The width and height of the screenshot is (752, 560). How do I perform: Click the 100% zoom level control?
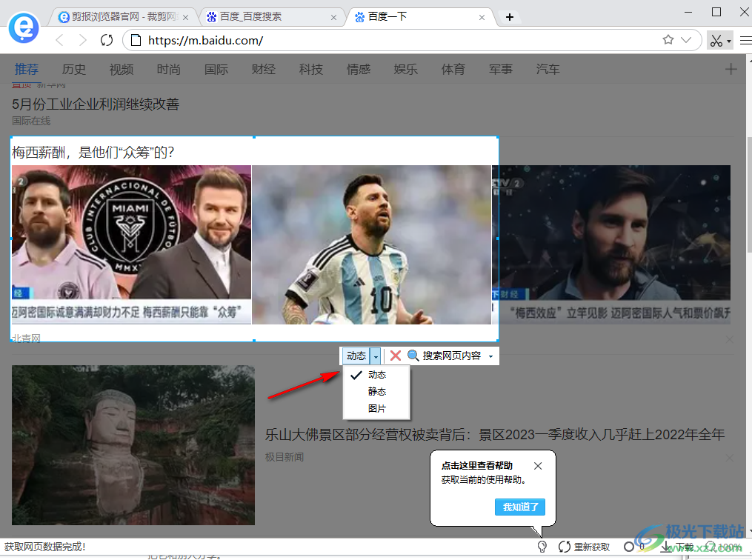point(724,547)
